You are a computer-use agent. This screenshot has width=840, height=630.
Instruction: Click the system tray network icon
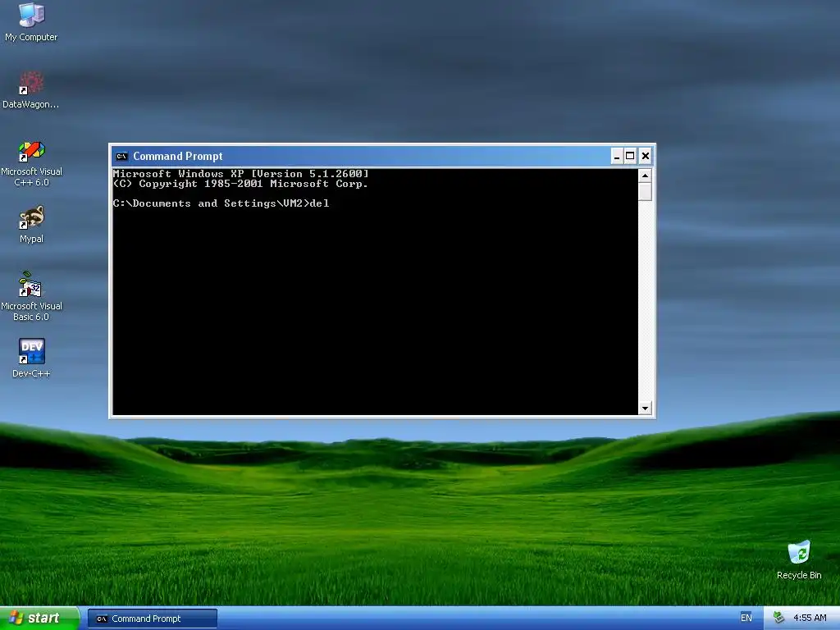point(778,618)
